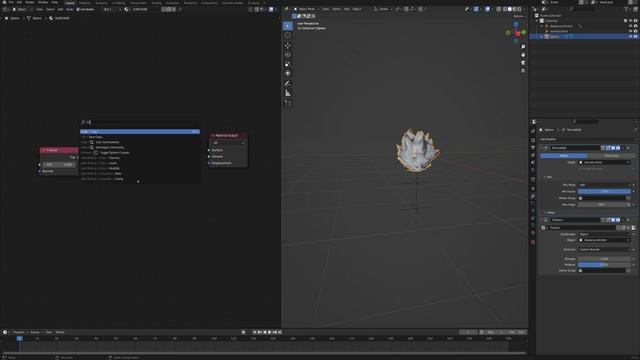The height and width of the screenshot is (360, 640).
Task: Open the Material Output target dropdown (All)
Action: point(228,143)
